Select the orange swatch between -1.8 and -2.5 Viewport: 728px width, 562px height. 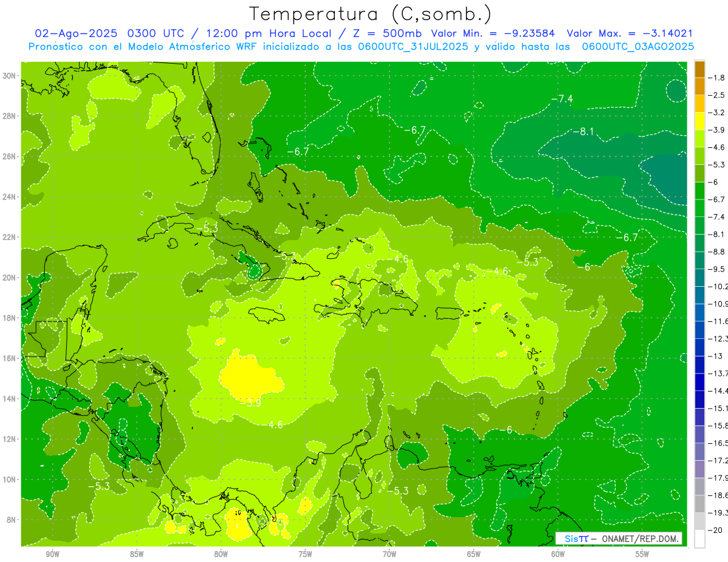(699, 87)
